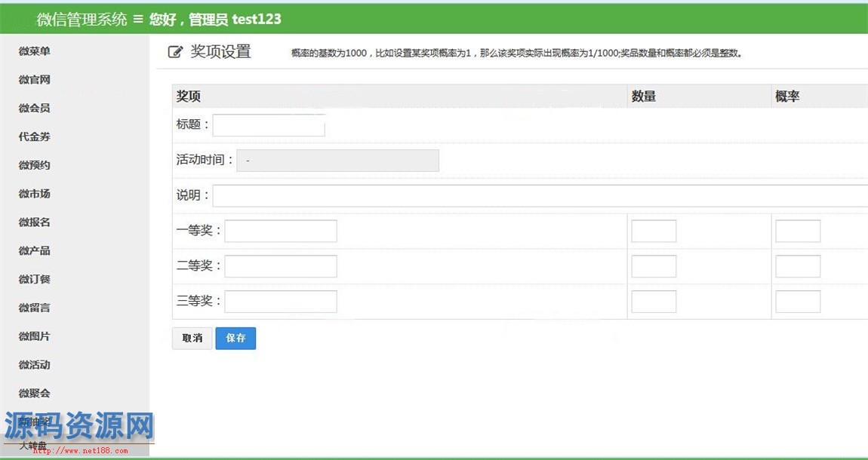Select 微会员 from the left menu
The width and height of the screenshot is (868, 460).
point(35,109)
